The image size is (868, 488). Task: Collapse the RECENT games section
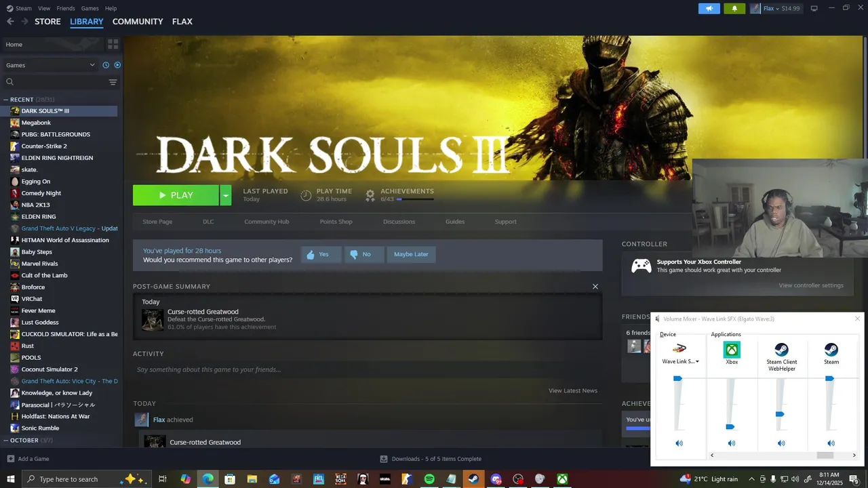6,100
